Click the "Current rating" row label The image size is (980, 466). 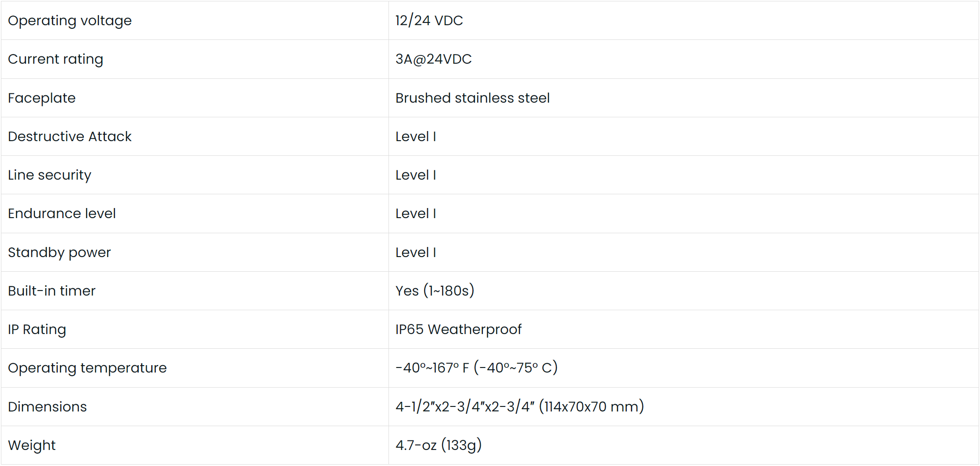tap(55, 59)
